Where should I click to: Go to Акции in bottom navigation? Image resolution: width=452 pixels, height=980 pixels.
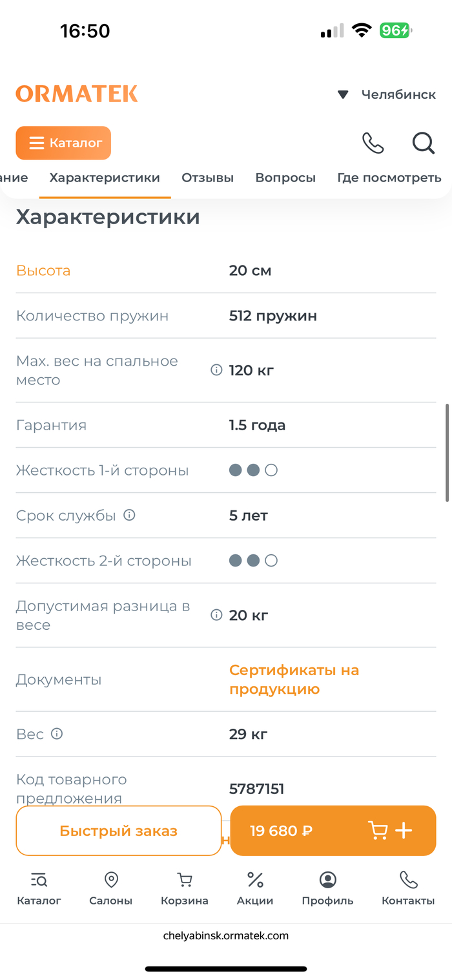pos(255,888)
